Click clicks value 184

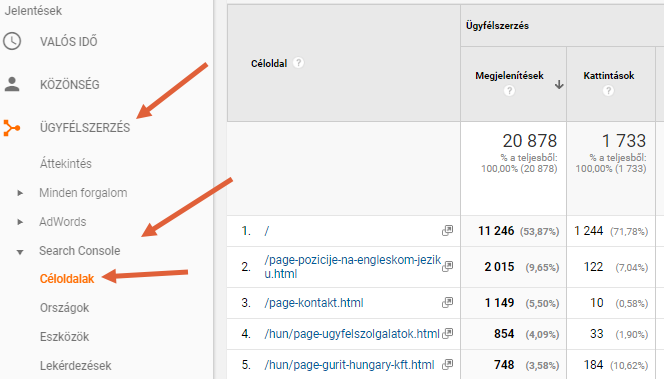point(593,365)
